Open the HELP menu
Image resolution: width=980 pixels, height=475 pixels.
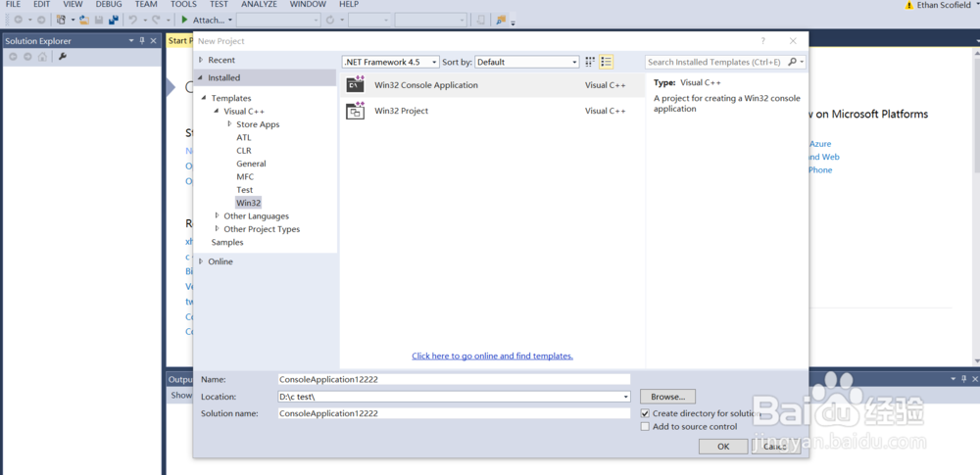pyautogui.click(x=349, y=4)
